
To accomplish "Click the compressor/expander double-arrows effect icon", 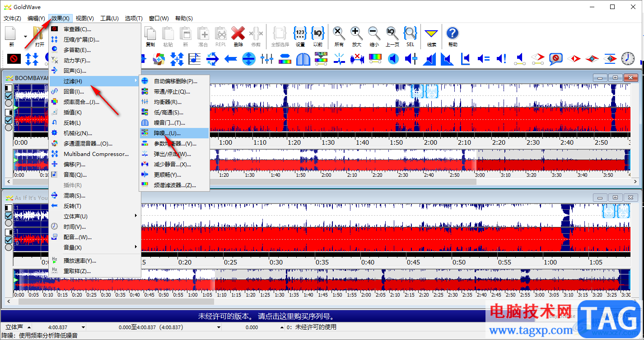I will tap(32, 59).
